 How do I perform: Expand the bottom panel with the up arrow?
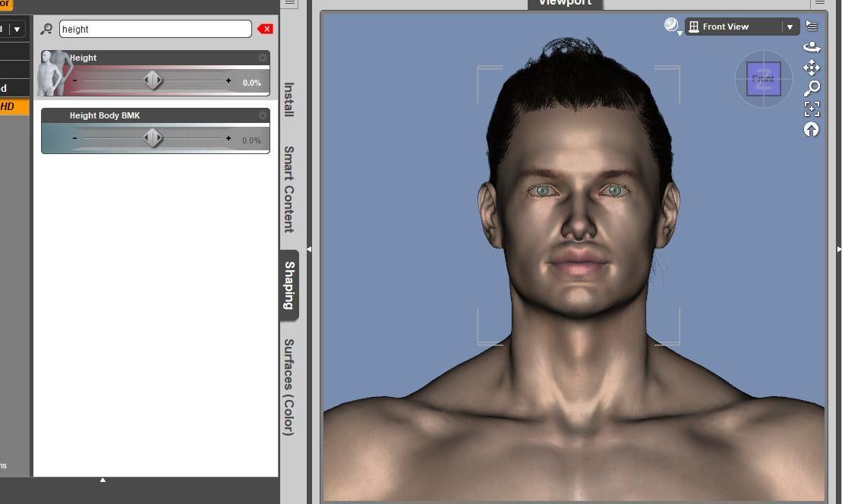pos(102,480)
